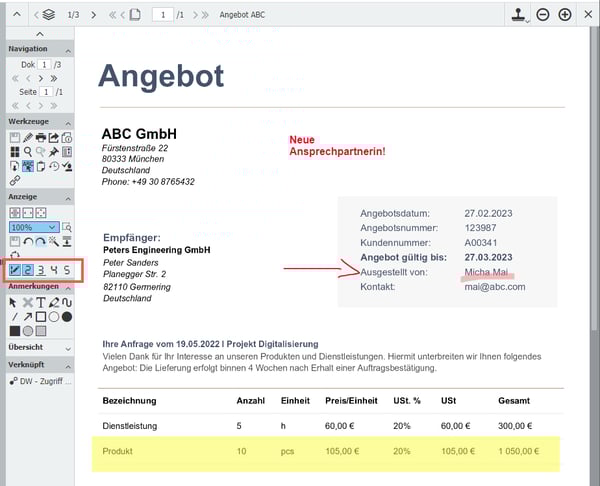Pick the filled black circle annotation
Image resolution: width=600 pixels, height=486 pixels.
(67, 317)
